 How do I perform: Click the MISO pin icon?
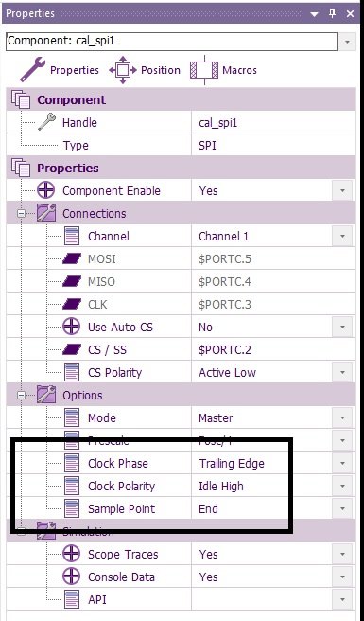pyautogui.click(x=72, y=282)
